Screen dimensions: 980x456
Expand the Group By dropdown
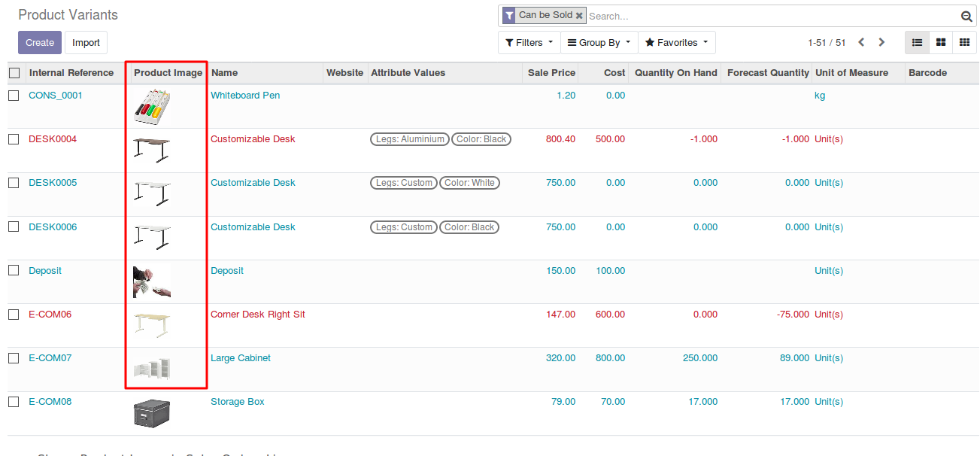[599, 43]
